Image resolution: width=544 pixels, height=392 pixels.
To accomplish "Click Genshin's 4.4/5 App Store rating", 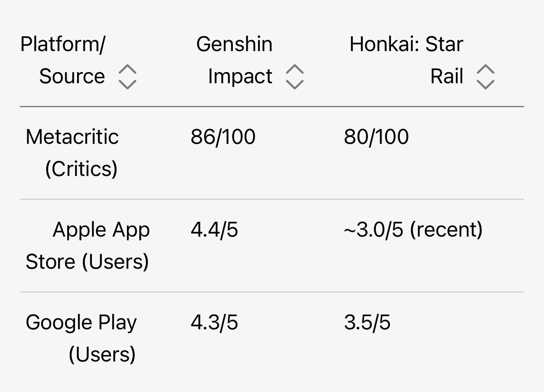I will click(x=214, y=230).
